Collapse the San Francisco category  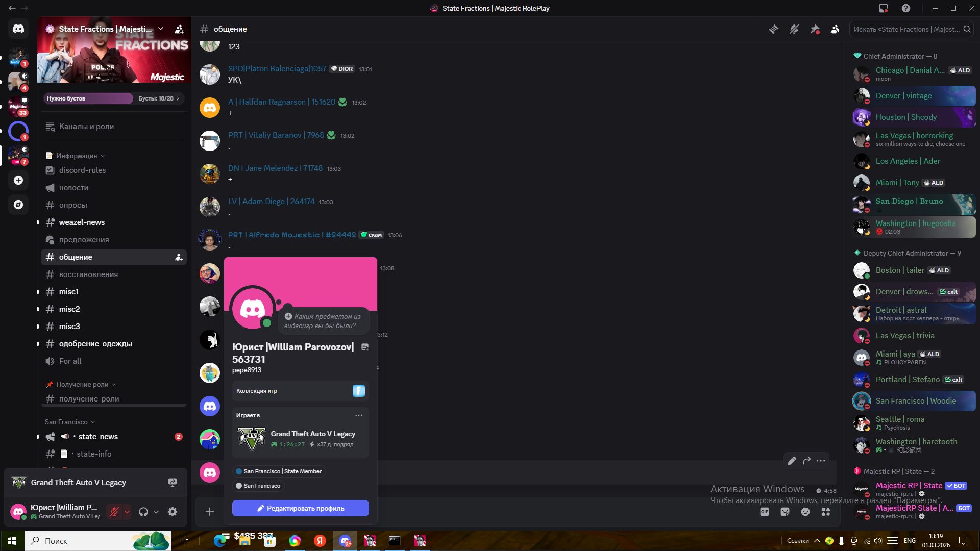66,422
